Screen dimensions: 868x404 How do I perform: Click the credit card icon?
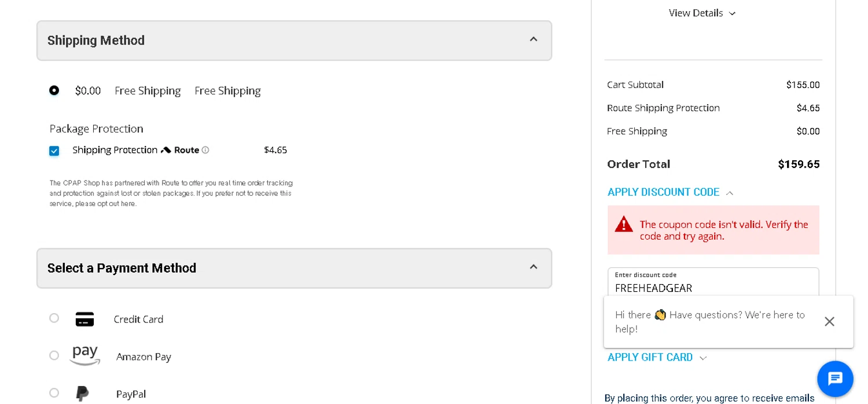coord(85,319)
